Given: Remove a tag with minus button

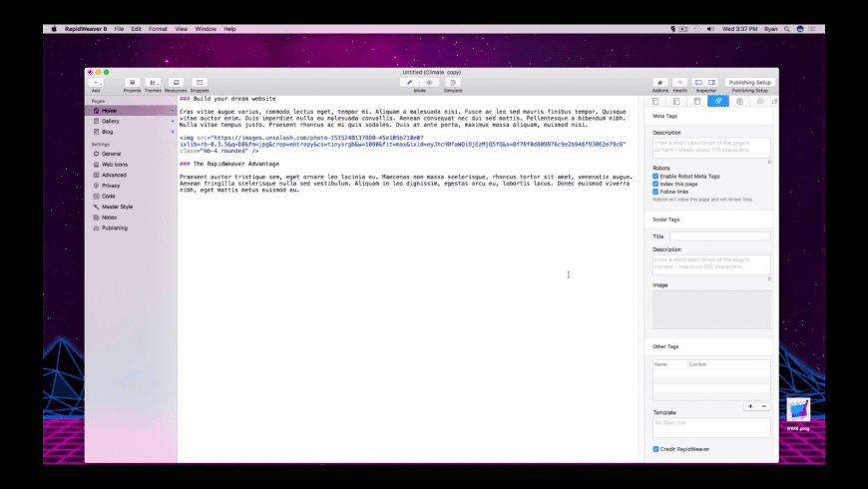Looking at the screenshot, I should click(764, 406).
